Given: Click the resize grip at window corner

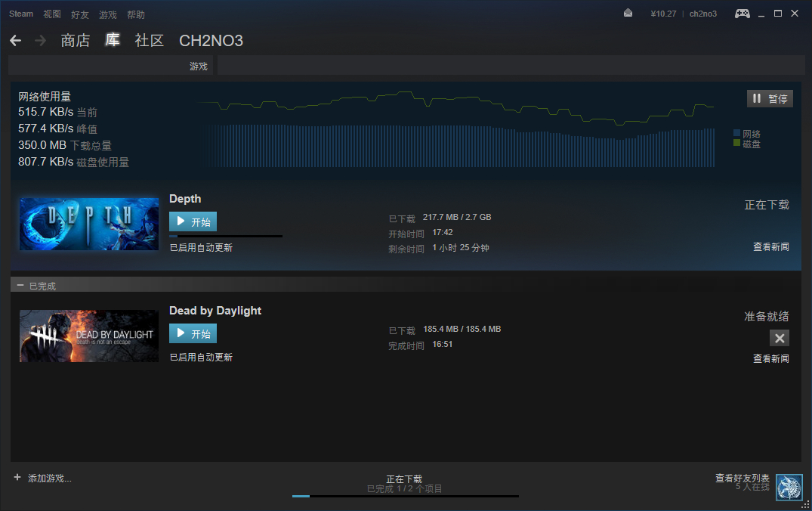Looking at the screenshot, I should tap(805, 504).
